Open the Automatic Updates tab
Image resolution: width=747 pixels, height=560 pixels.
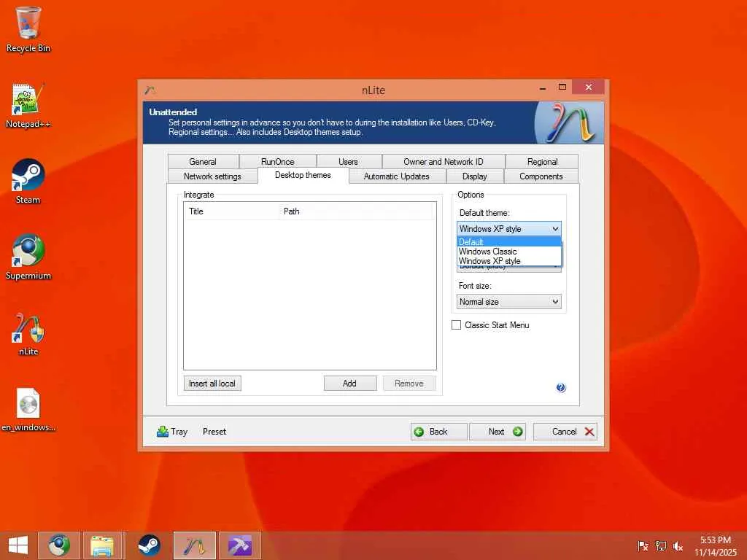click(x=396, y=176)
